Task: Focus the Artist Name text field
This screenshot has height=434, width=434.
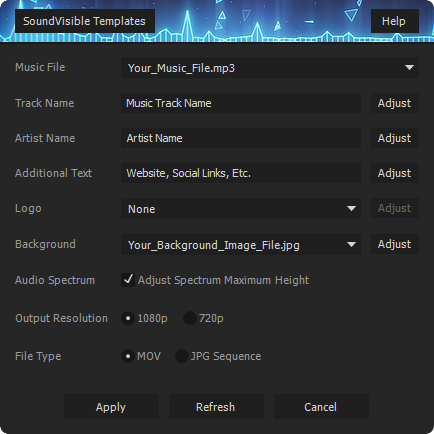Action: tap(241, 138)
